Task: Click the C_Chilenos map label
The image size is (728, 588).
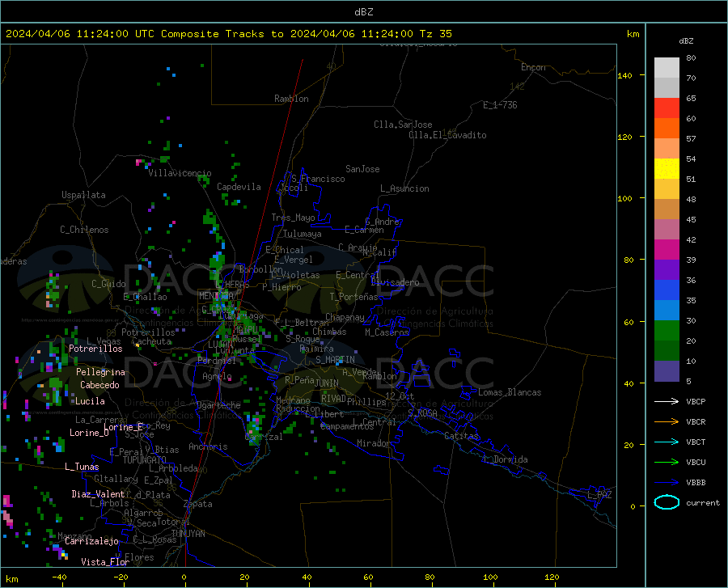Action: [84, 230]
